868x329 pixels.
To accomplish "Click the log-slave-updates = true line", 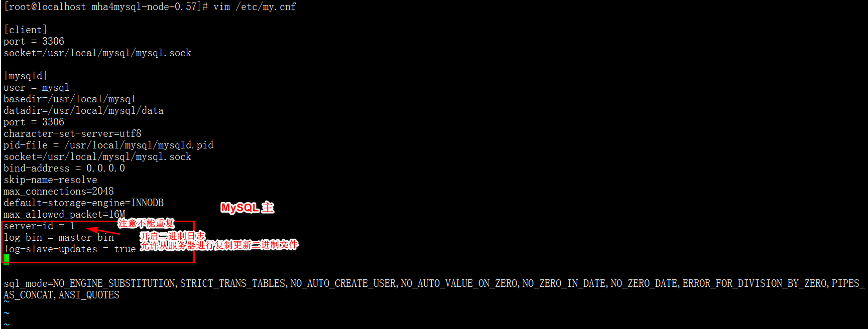I will 70,249.
